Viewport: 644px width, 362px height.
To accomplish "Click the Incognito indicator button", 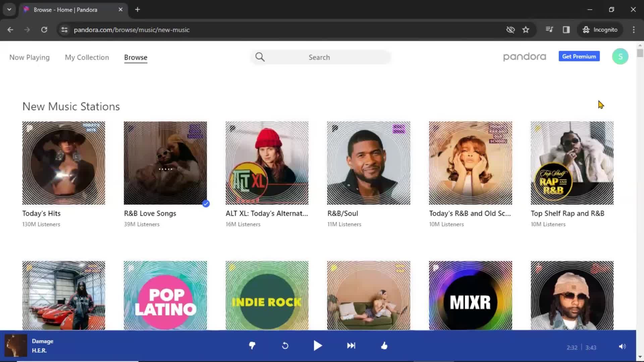I will 600,30.
